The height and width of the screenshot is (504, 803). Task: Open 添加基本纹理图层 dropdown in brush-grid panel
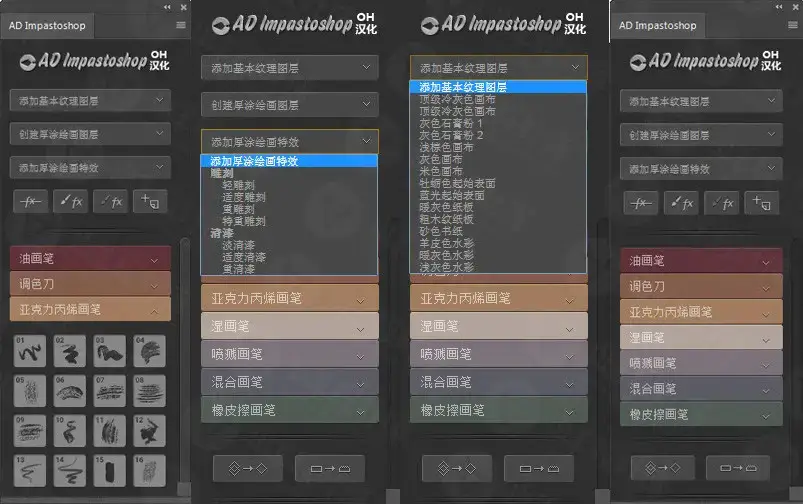coord(90,100)
